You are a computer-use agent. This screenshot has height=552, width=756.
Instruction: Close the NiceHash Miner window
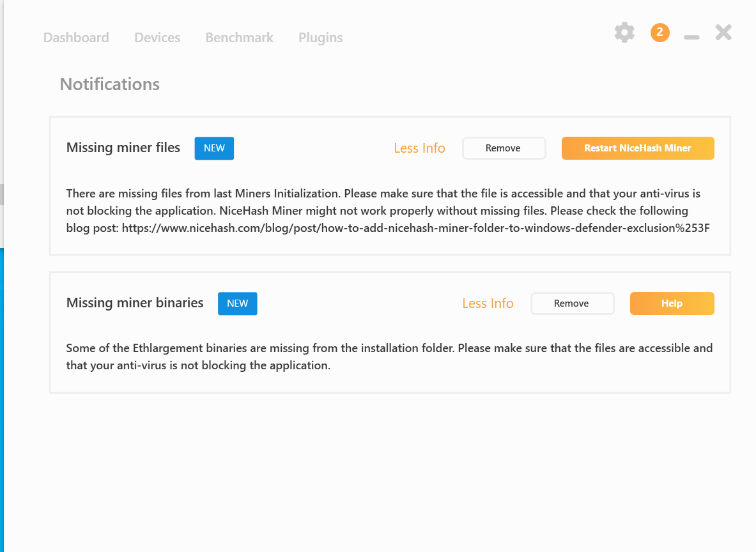pyautogui.click(x=723, y=33)
